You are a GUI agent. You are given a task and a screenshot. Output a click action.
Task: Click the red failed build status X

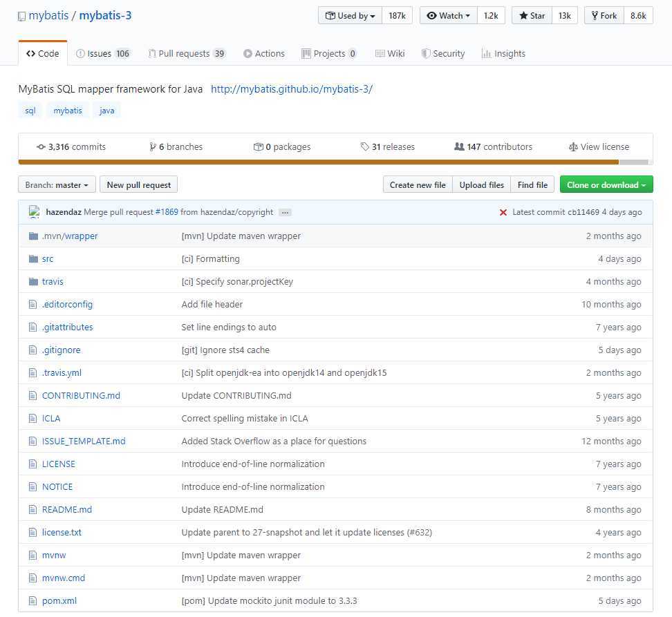[503, 212]
